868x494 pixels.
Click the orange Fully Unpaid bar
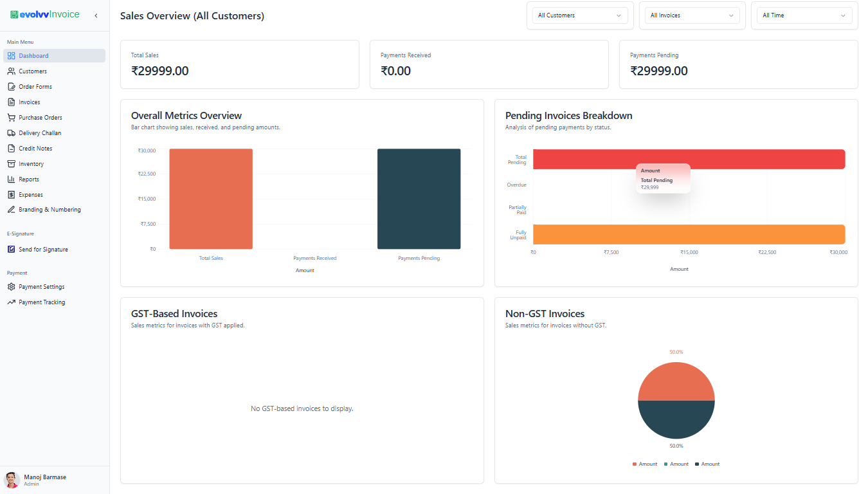689,234
